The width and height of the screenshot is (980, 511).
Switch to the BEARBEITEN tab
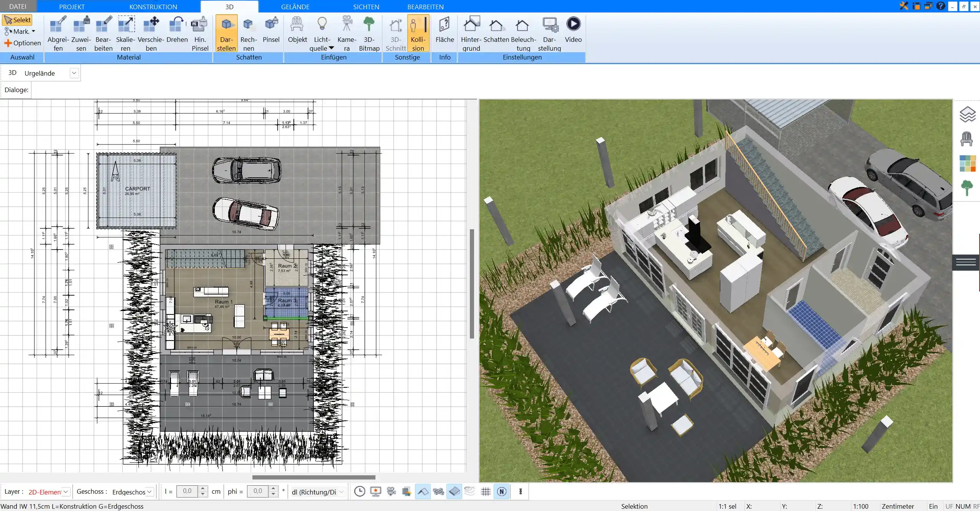[x=425, y=7]
